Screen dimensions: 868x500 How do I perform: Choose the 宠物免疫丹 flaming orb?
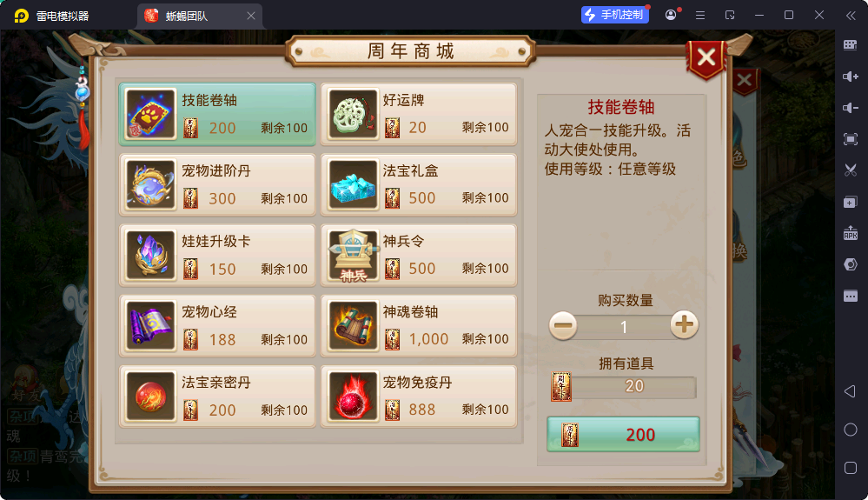(419, 397)
